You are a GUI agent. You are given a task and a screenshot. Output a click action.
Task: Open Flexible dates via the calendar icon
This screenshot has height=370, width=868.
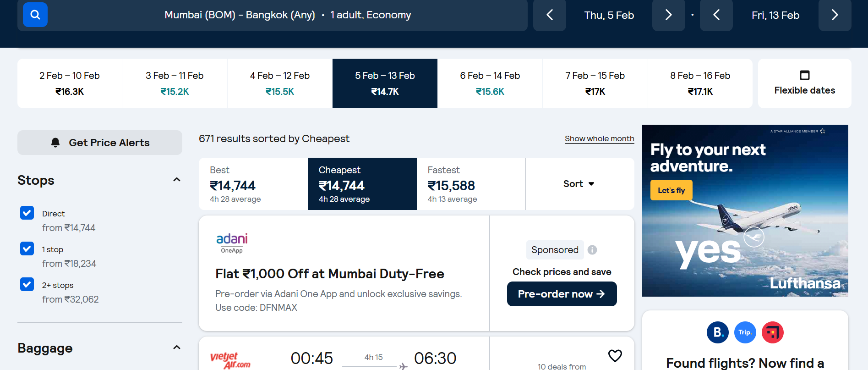coord(804,75)
